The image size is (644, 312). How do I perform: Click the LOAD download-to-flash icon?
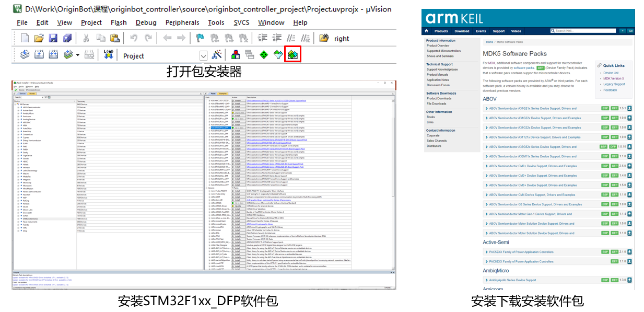pos(109,54)
